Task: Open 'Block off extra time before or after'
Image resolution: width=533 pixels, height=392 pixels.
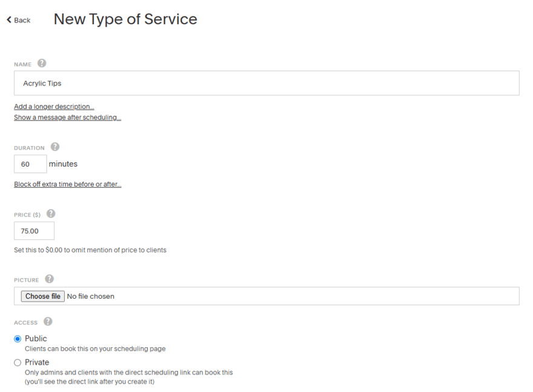Action: tap(67, 184)
